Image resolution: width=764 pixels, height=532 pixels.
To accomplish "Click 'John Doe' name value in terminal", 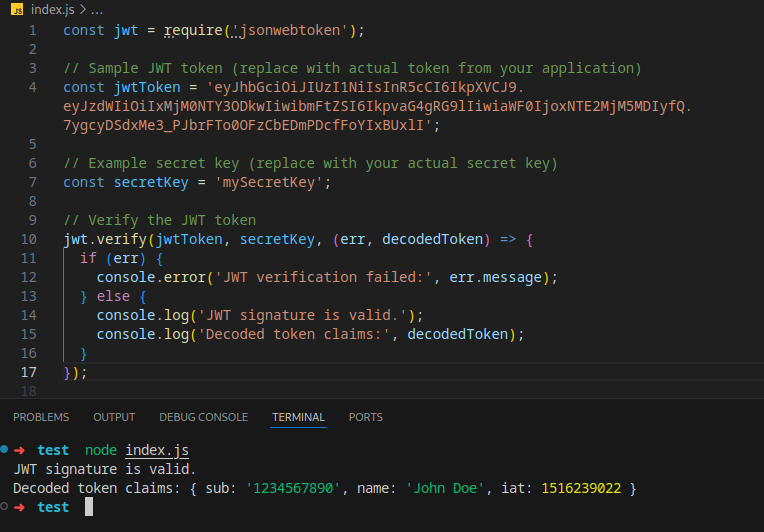I will click(445, 488).
